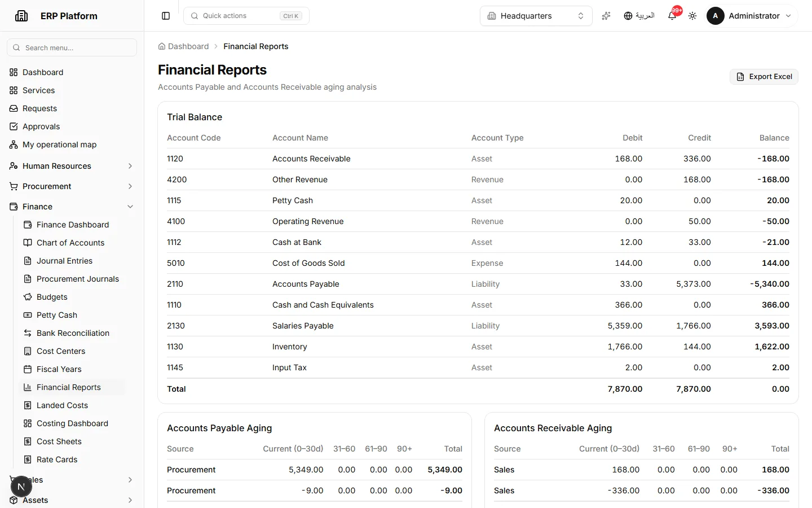
Task: Click the Chart of Accounts book icon
Action: coord(28,243)
